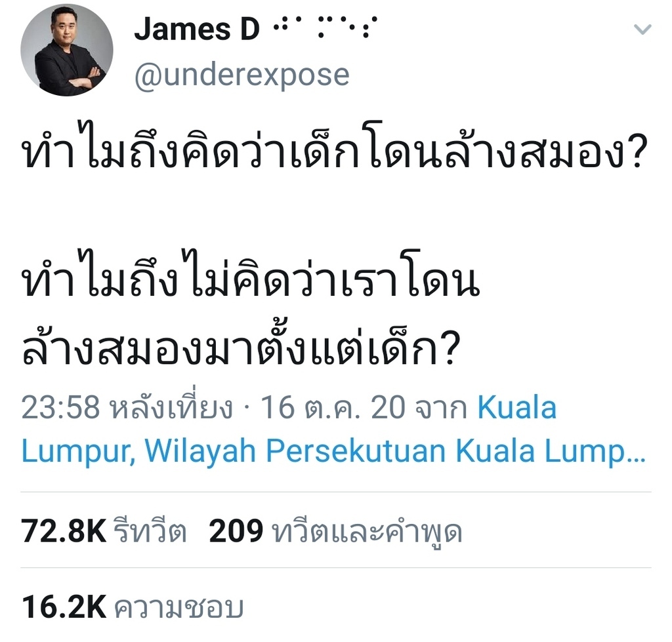This screenshot has width=672, height=642.
Task: Click the braille dots after James D
Action: (x=325, y=26)
